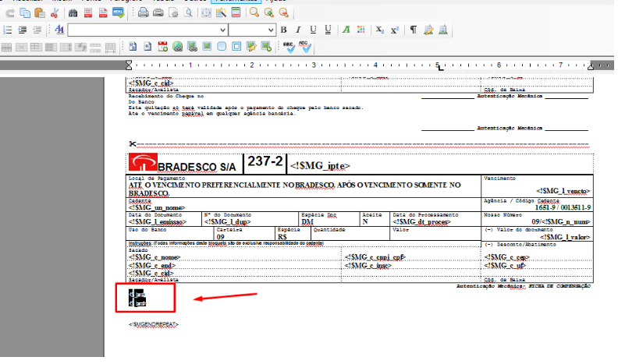This screenshot has height=364, width=618.
Task: Click the tab stop marker on the ruler
Action: click(440, 68)
